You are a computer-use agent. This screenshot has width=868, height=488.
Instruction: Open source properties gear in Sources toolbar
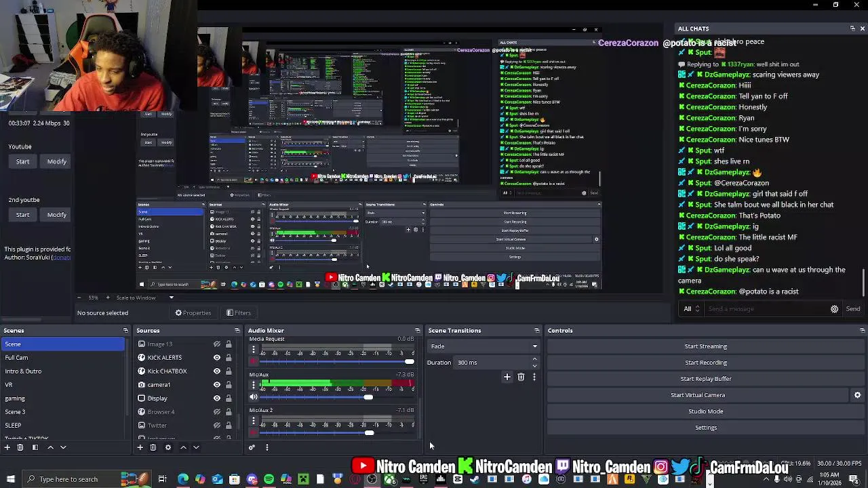tap(168, 447)
